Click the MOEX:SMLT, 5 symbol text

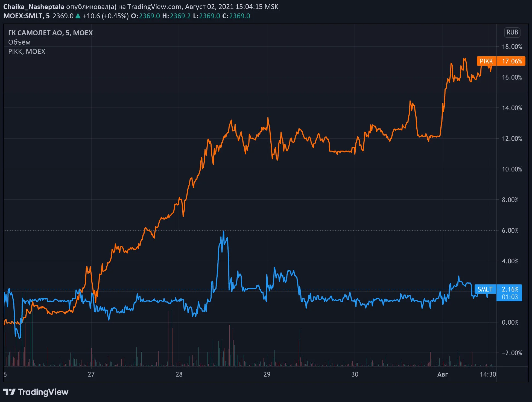pyautogui.click(x=27, y=16)
